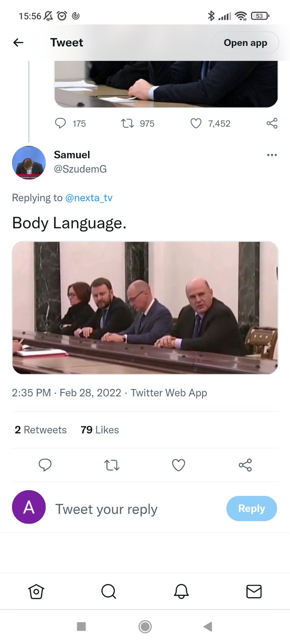
Task: Like Samuel's Body Language tweet
Action: pyautogui.click(x=178, y=465)
